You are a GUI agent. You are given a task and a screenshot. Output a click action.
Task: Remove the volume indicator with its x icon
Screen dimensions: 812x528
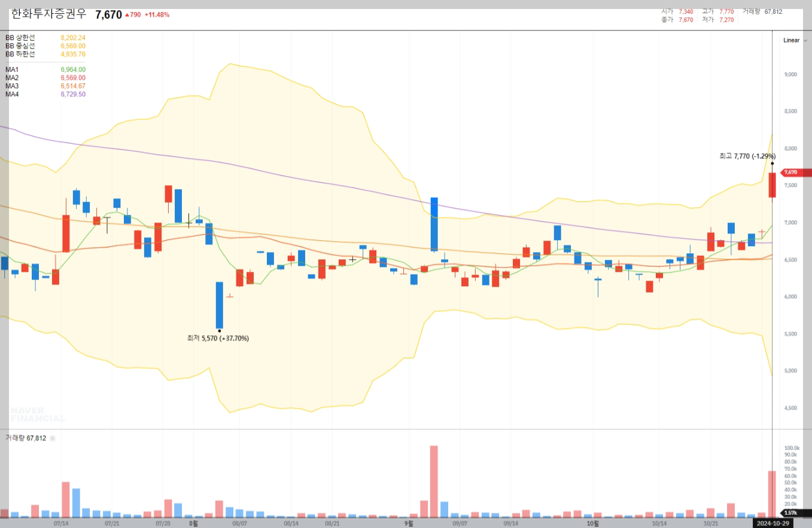[x=52, y=438]
